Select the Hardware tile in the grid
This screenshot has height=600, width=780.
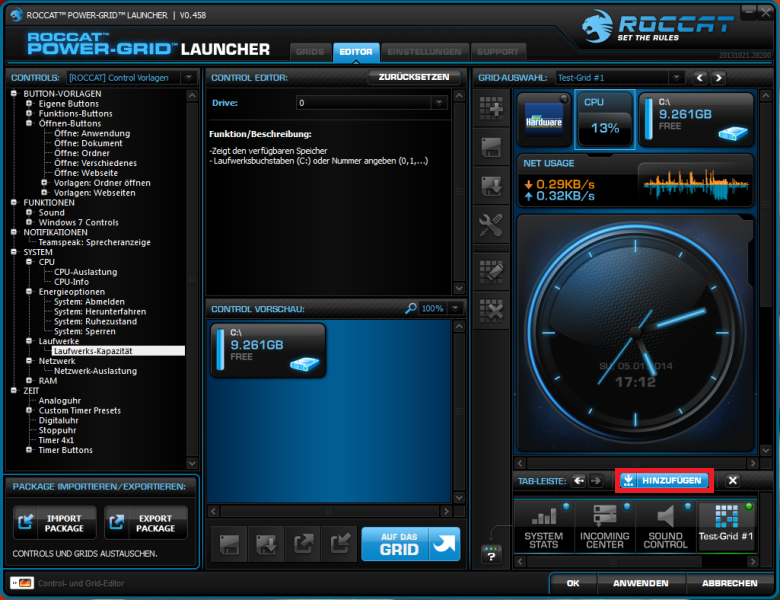[x=544, y=119]
